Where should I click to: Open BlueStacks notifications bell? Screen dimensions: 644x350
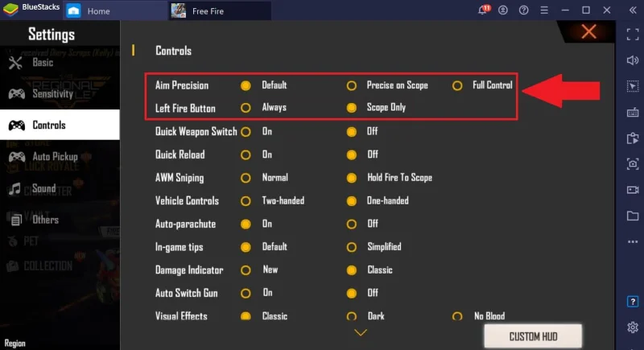coord(483,10)
